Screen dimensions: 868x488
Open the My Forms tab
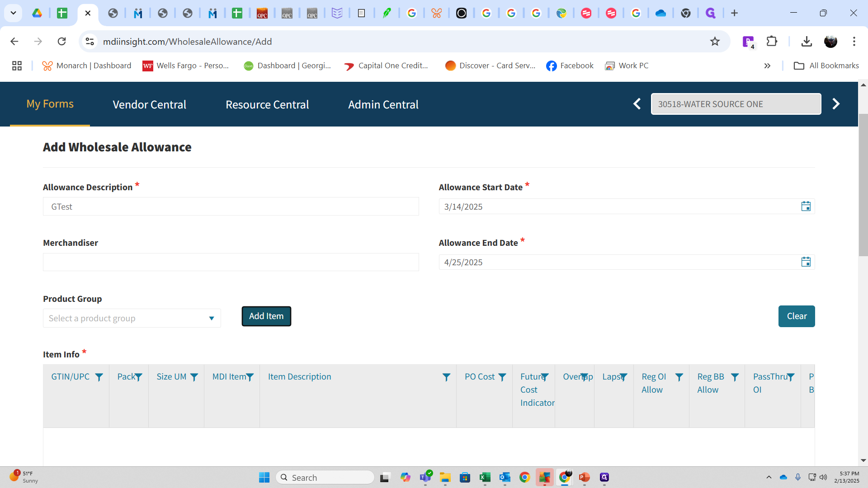pyautogui.click(x=50, y=104)
